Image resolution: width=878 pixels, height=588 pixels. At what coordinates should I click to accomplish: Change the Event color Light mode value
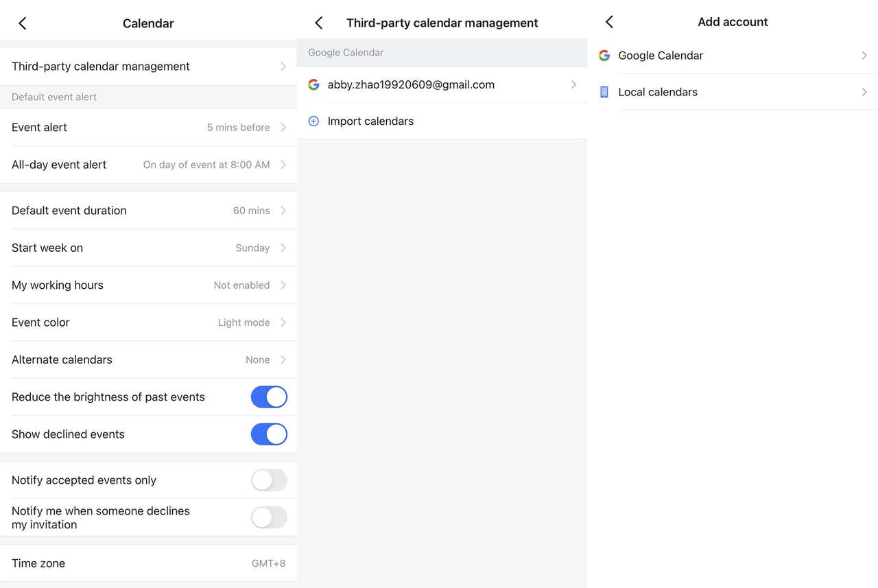[244, 322]
